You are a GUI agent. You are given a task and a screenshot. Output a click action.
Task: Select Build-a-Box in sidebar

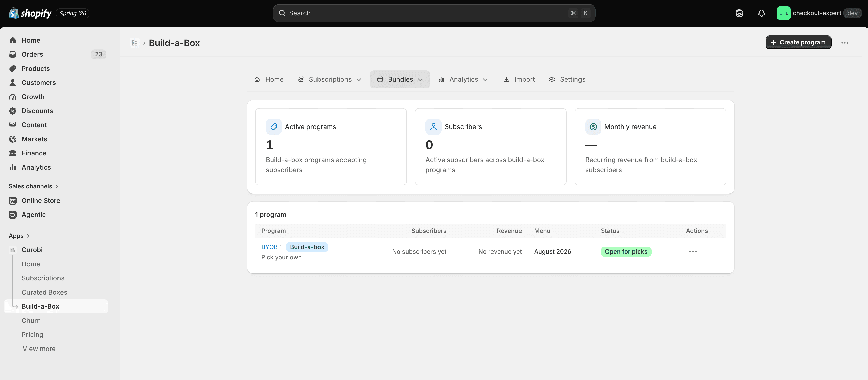(x=56, y=307)
